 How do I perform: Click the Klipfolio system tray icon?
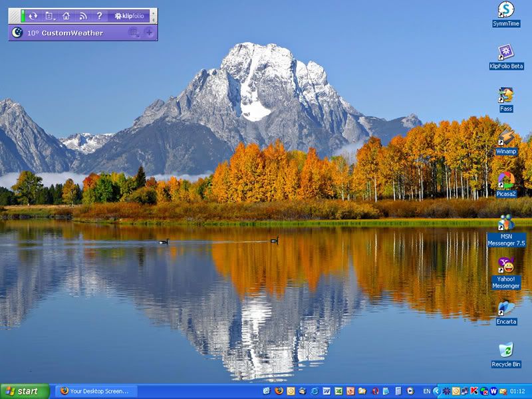446,391
